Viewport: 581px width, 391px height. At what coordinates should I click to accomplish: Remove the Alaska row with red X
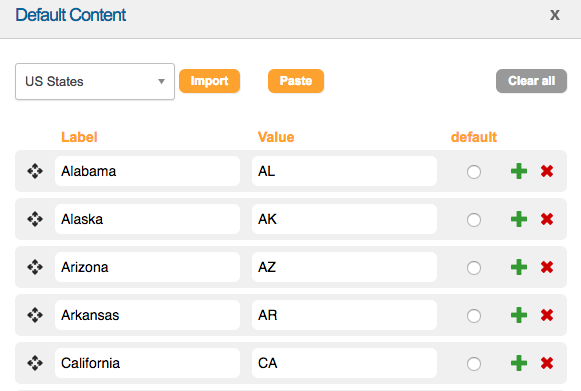click(547, 219)
